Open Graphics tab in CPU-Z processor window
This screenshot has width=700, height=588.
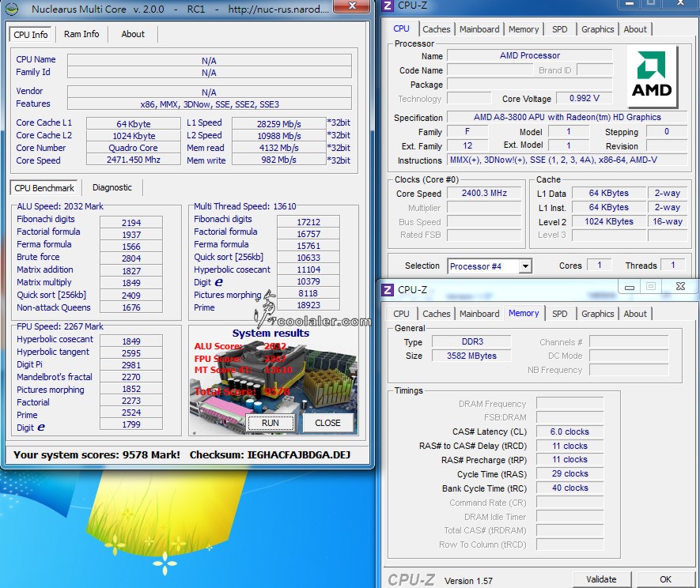pos(598,29)
